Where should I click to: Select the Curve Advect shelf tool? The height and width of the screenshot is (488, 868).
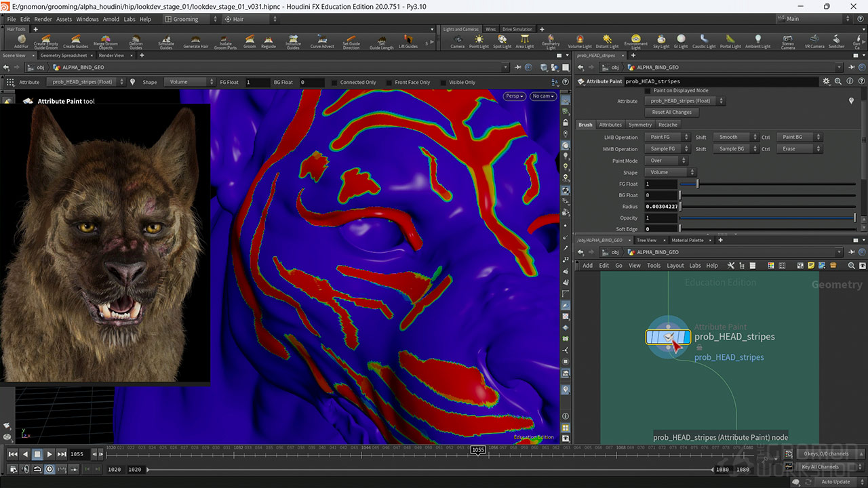(x=323, y=39)
